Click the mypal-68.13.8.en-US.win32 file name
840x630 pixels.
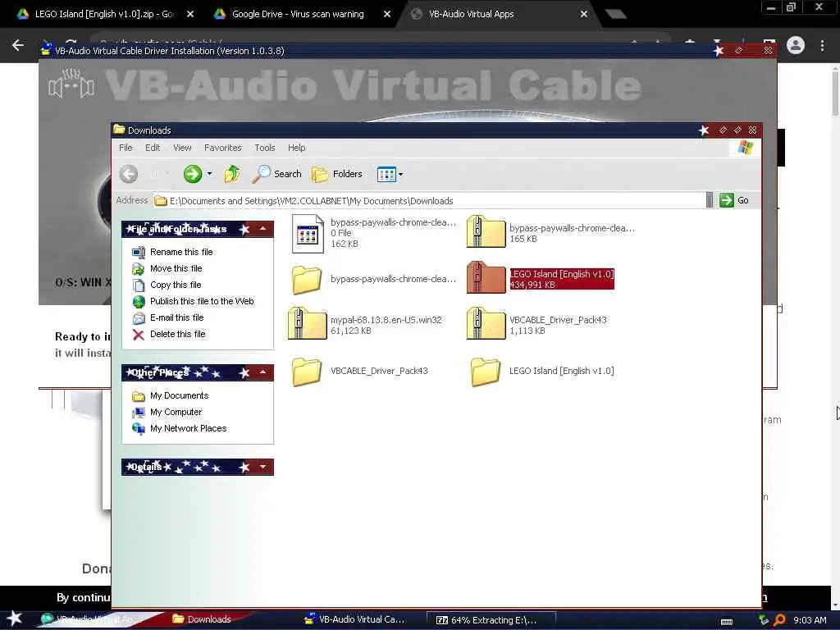[386, 320]
